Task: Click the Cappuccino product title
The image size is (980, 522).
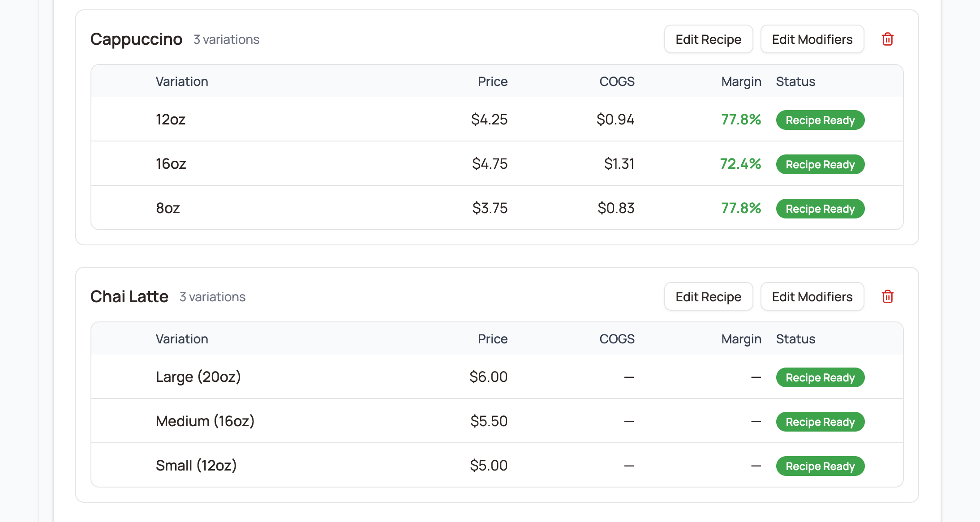Action: click(x=136, y=39)
